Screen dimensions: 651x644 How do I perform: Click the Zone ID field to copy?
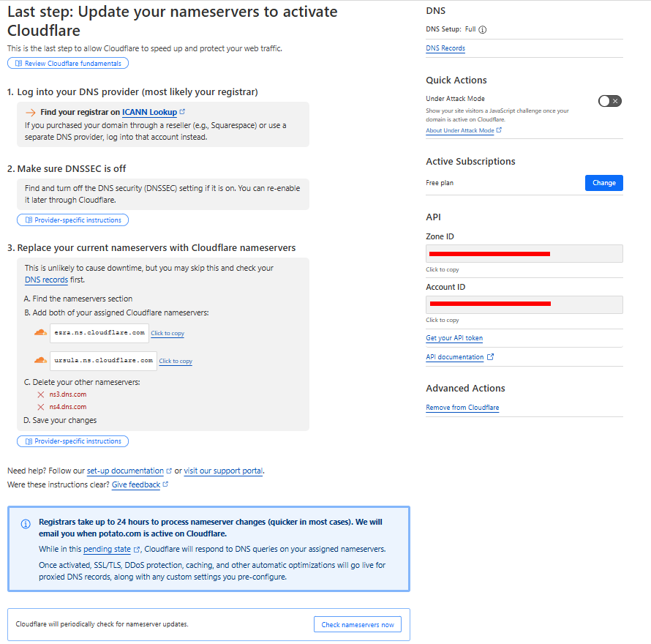524,253
